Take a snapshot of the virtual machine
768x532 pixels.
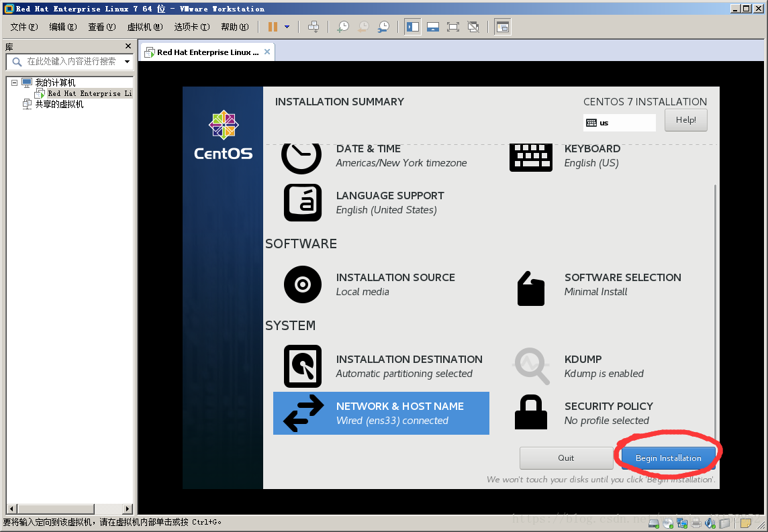343,27
